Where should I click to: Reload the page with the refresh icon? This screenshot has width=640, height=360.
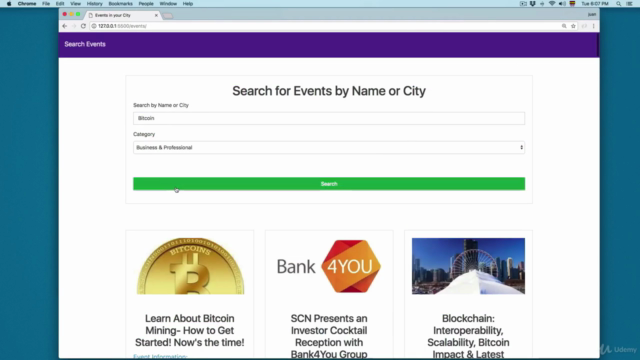pos(83,26)
